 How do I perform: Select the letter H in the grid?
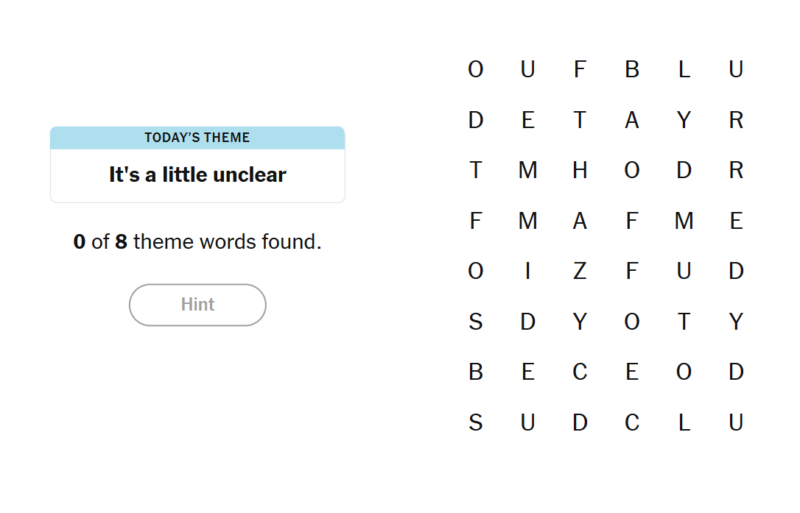580,171
